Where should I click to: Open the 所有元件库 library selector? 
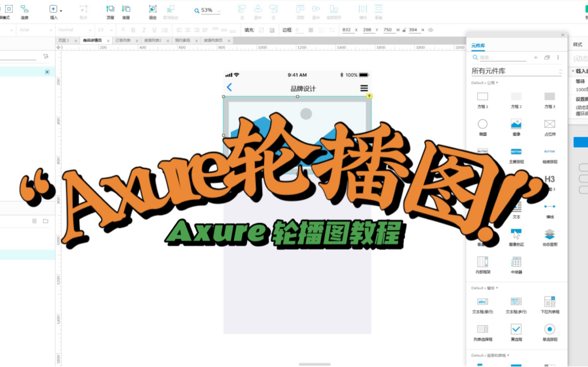pos(516,71)
